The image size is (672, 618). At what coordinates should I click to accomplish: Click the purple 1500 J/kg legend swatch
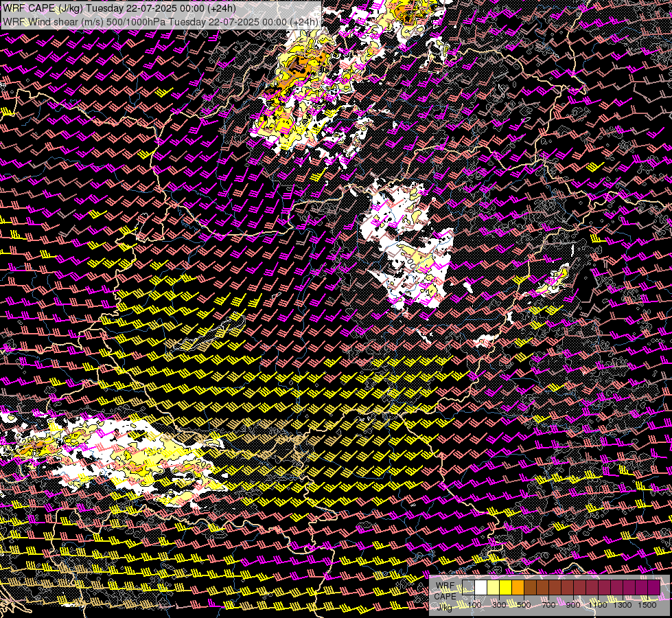(654, 588)
